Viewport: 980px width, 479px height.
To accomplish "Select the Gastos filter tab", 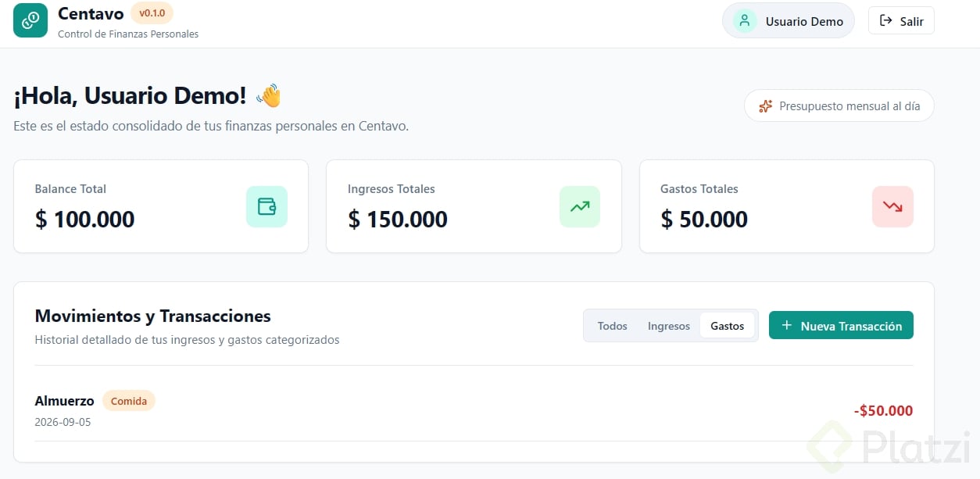I will pos(728,326).
